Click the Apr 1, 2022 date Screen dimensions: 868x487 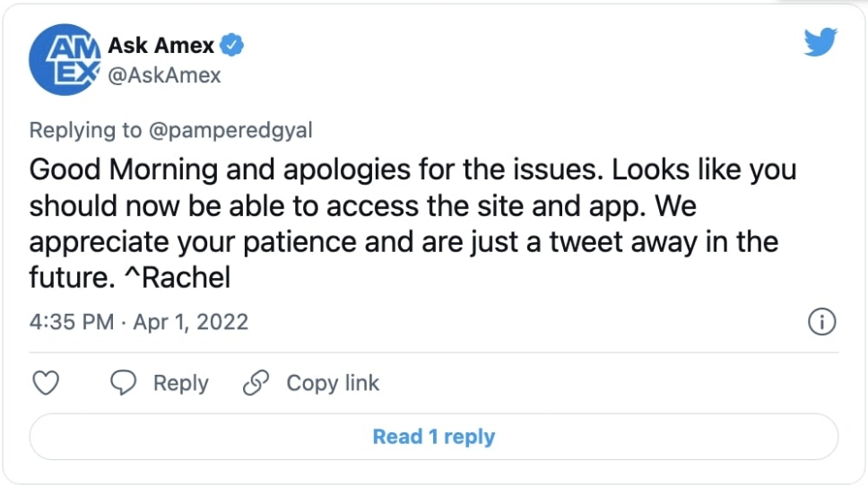[x=191, y=322]
